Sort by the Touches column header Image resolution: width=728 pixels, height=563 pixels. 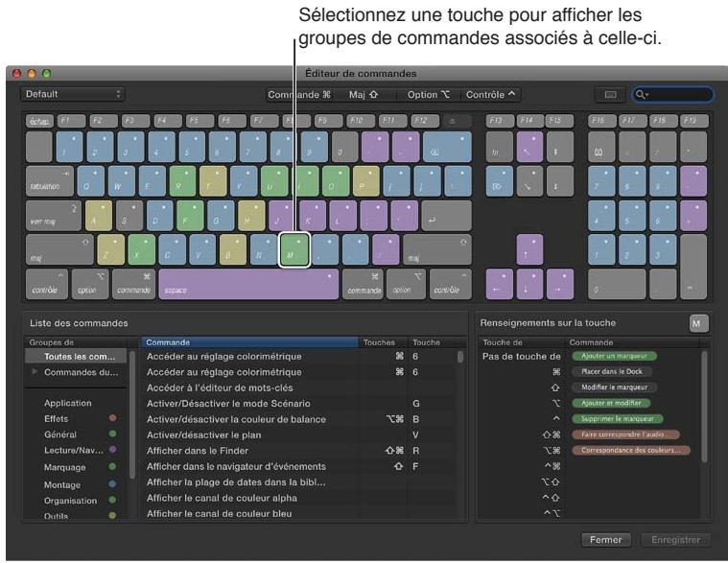click(x=383, y=342)
